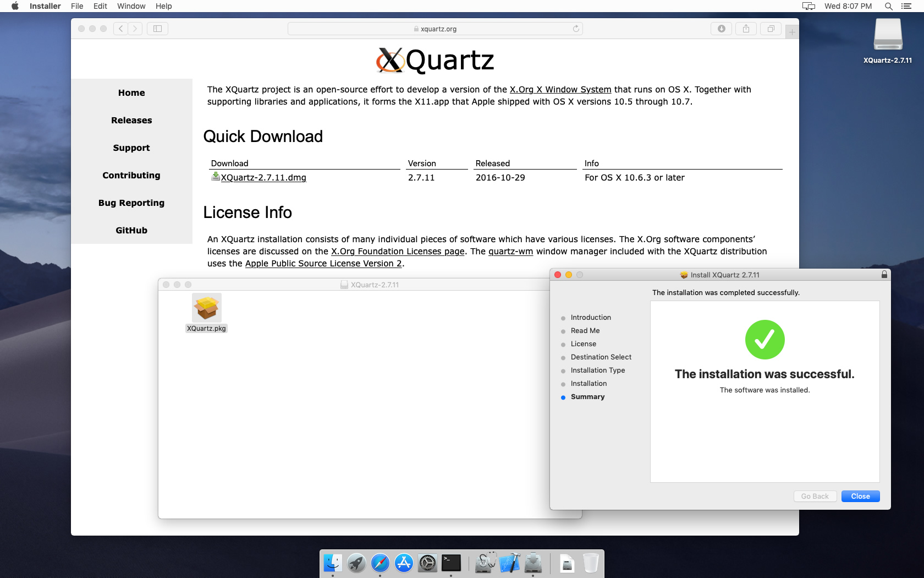The image size is (924, 578).
Task: Open System Preferences gear in Dock
Action: click(427, 563)
